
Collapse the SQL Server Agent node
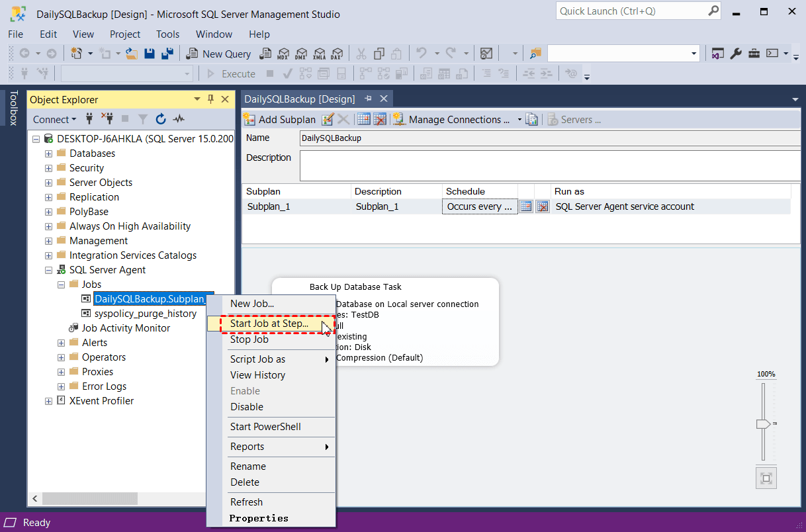[x=48, y=270]
